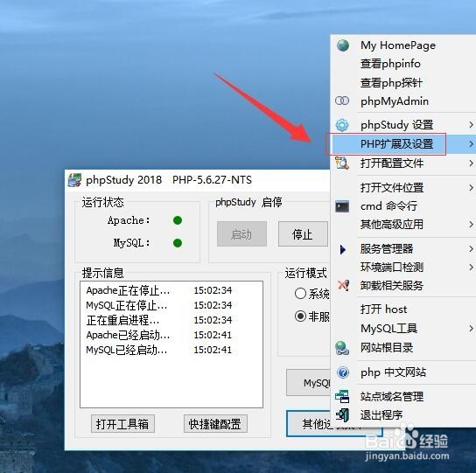Image resolution: width=476 pixels, height=473 pixels.
Task: Click the MySQL green status indicator
Action: click(x=178, y=243)
